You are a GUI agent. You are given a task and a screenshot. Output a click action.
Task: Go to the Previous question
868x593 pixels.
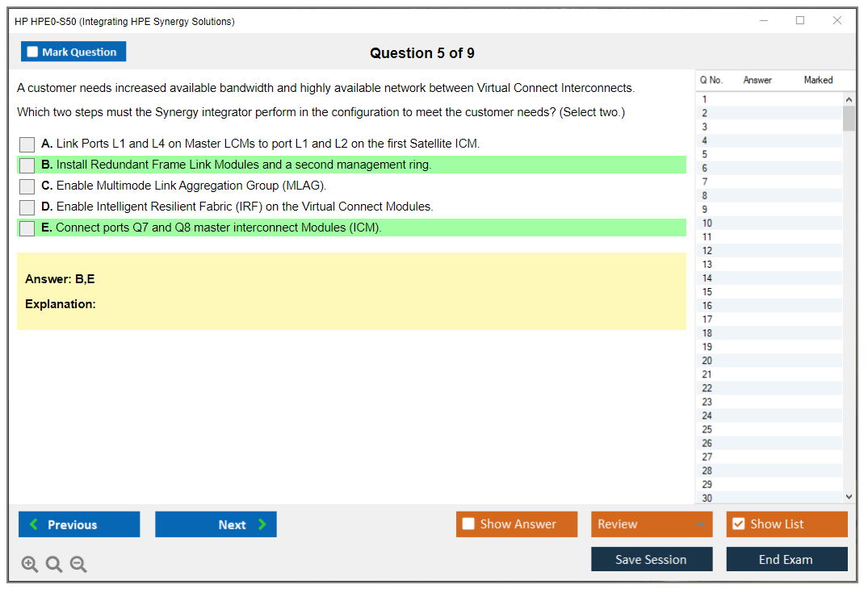click(79, 524)
